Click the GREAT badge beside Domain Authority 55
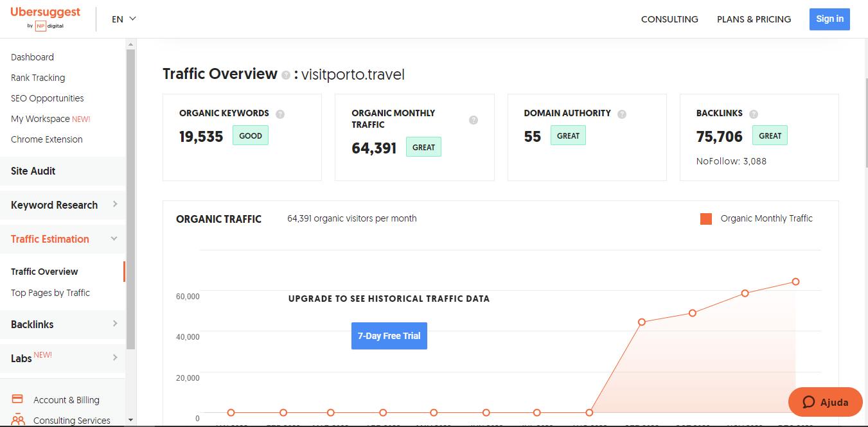868x427 pixels. [568, 135]
